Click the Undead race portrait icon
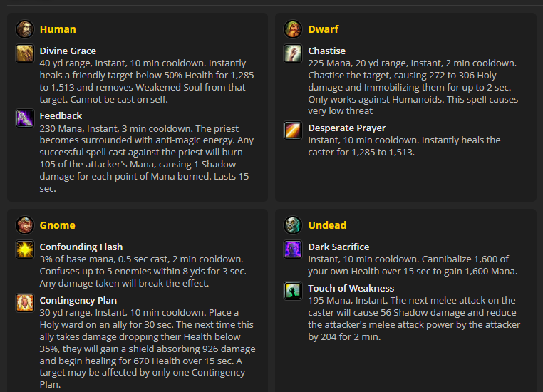This screenshot has height=392, width=543. pos(293,225)
